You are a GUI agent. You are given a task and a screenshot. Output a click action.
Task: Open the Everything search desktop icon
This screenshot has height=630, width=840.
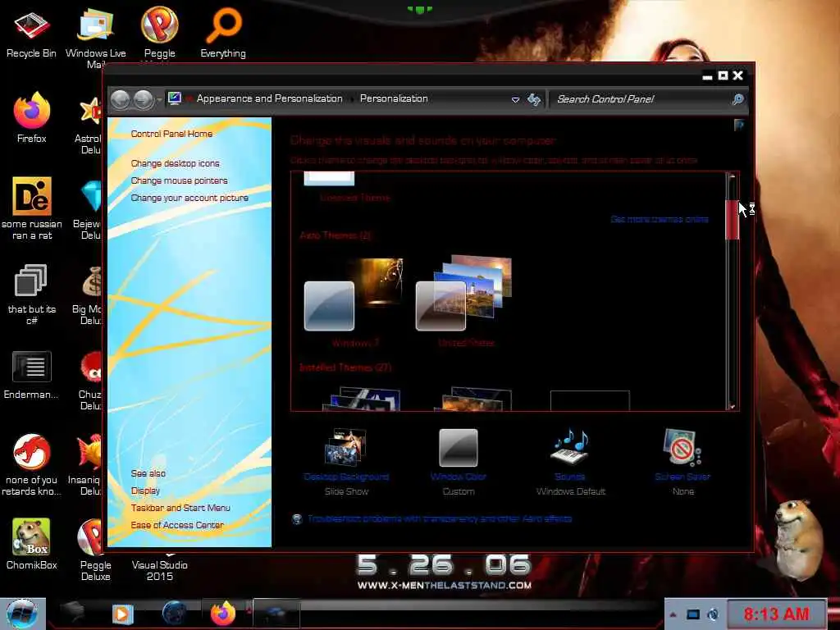tap(223, 33)
